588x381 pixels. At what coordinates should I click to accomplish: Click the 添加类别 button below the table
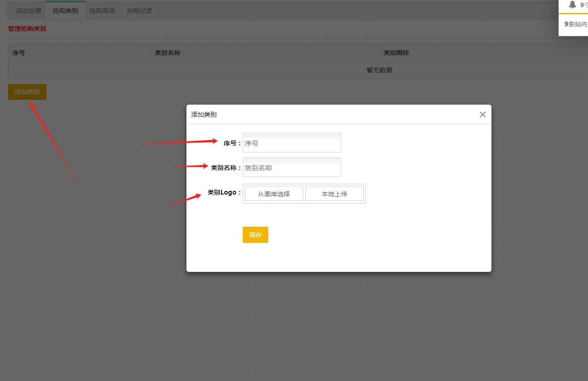pyautogui.click(x=27, y=92)
